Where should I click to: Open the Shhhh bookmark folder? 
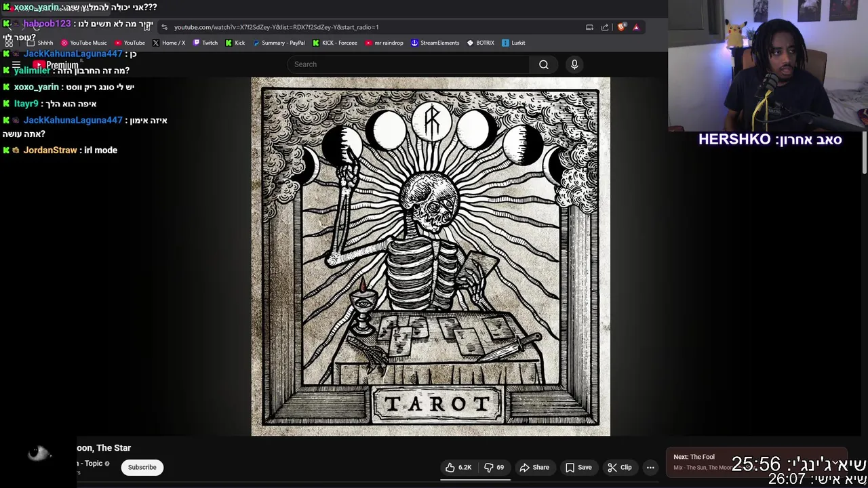40,43
